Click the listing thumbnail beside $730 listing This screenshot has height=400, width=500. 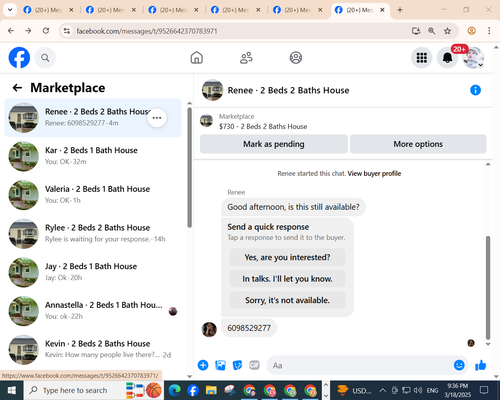coord(206,120)
